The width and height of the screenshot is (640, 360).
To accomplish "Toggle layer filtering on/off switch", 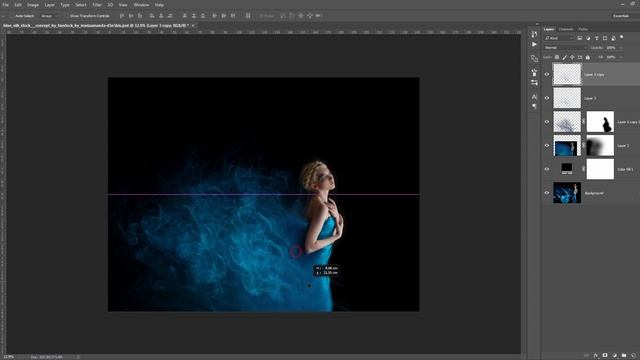I will click(x=622, y=37).
